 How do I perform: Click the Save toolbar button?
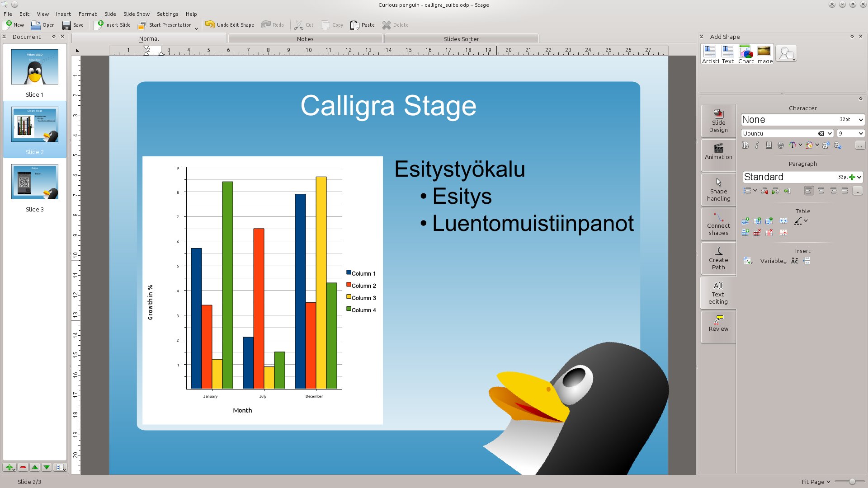point(73,25)
